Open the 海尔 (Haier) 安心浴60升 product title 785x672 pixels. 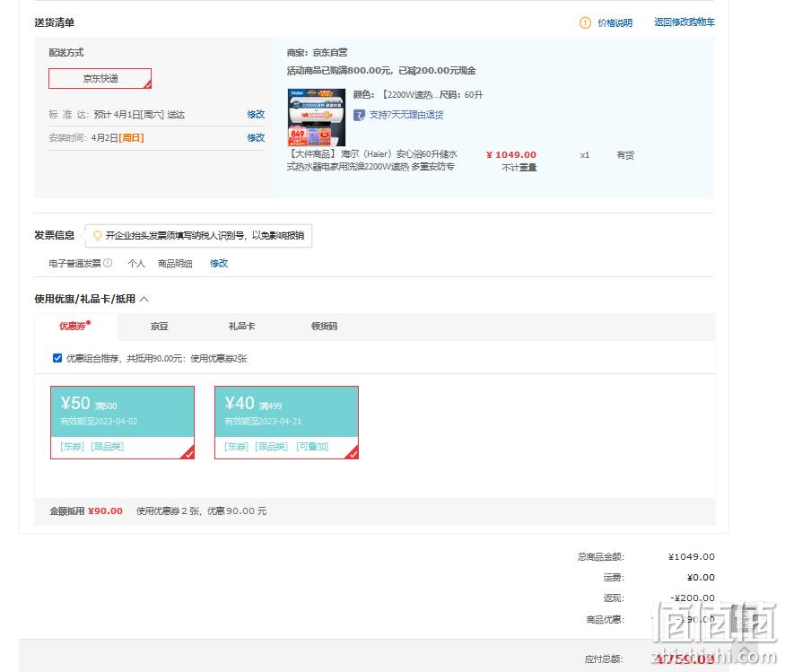[372, 161]
